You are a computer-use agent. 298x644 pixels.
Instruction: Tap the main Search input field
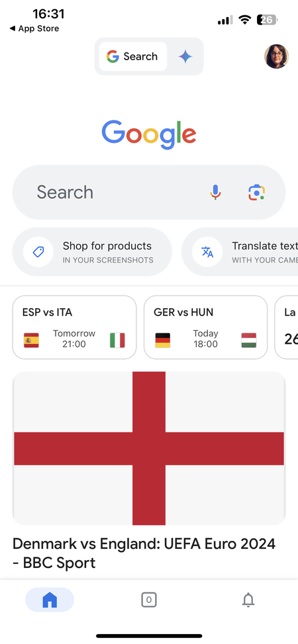click(149, 192)
